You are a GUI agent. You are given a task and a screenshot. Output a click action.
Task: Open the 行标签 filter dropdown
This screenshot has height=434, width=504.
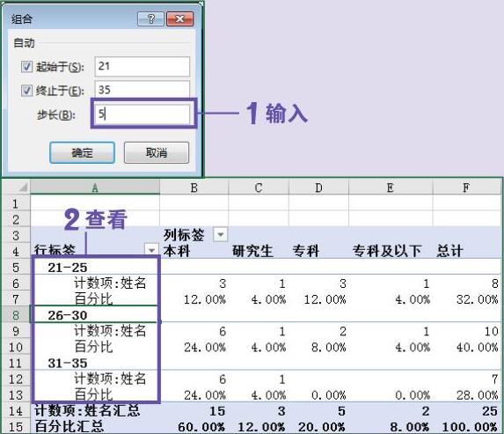(x=151, y=250)
